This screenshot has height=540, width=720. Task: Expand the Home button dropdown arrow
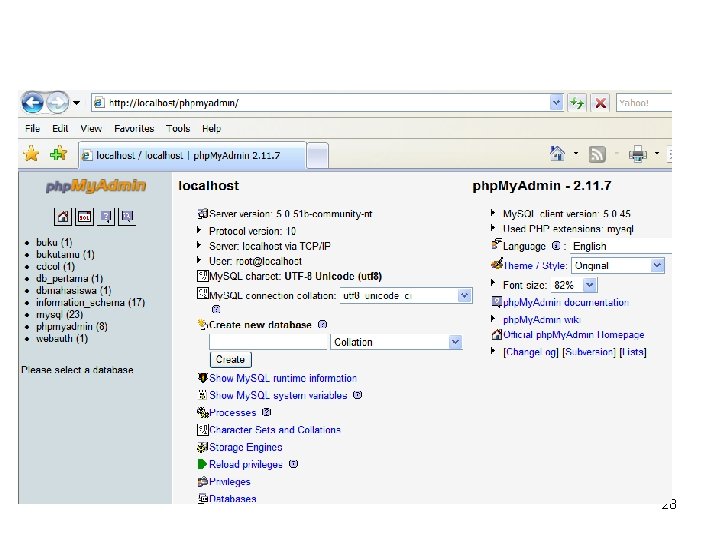tap(576, 154)
